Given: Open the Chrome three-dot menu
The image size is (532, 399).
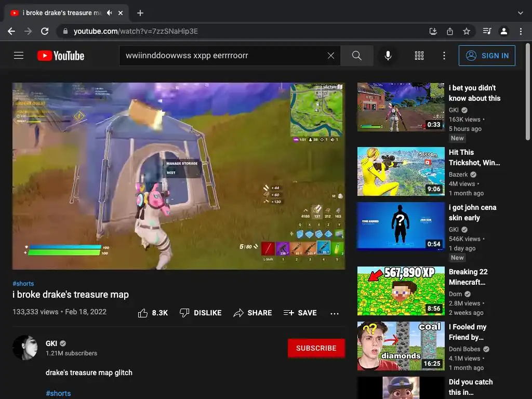Looking at the screenshot, I should tap(521, 31).
